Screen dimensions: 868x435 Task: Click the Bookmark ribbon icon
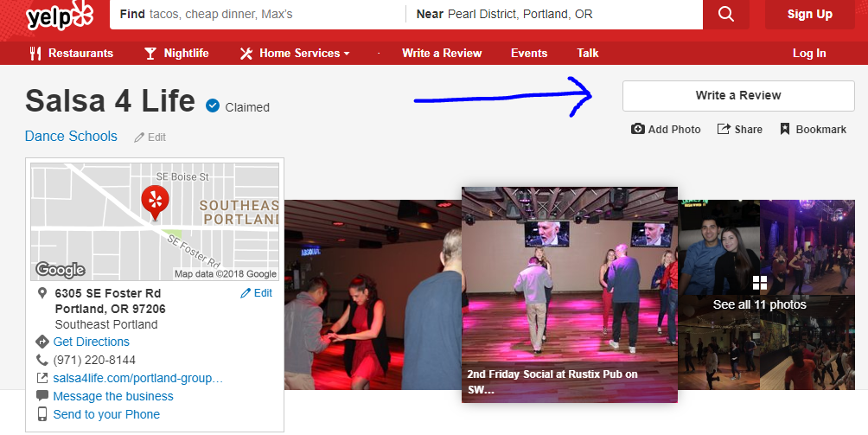point(784,129)
